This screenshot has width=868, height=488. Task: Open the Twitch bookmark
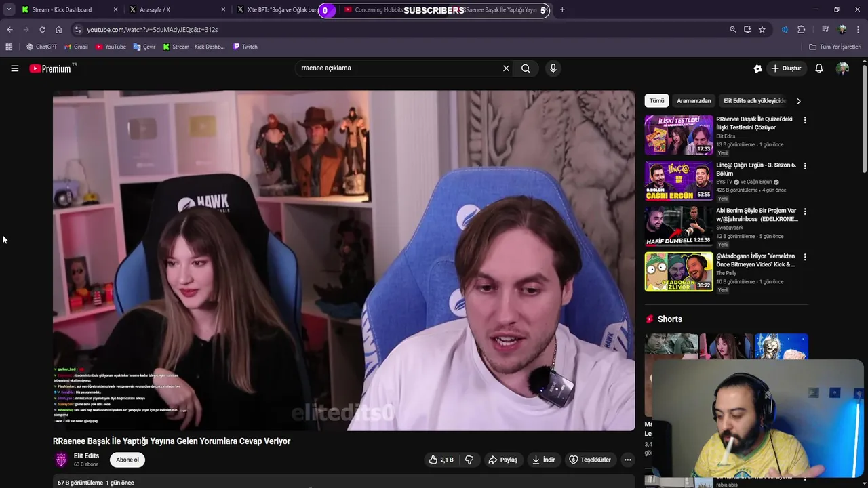245,47
